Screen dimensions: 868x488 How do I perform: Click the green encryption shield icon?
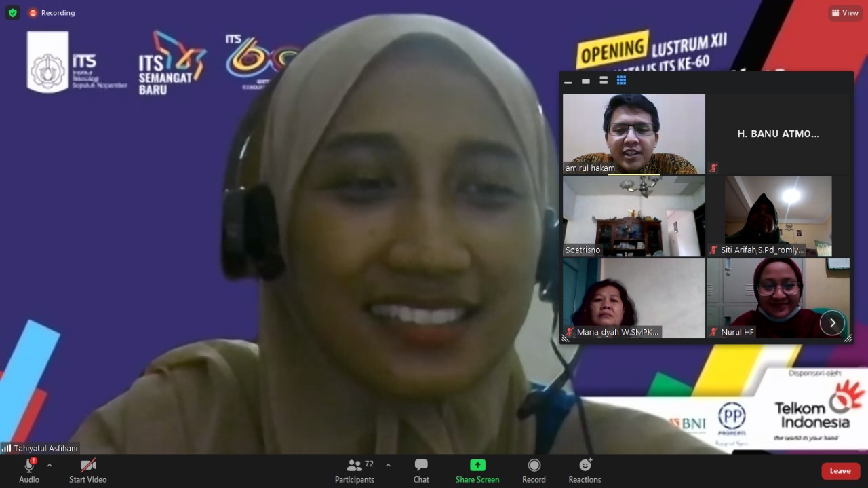pyautogui.click(x=13, y=12)
